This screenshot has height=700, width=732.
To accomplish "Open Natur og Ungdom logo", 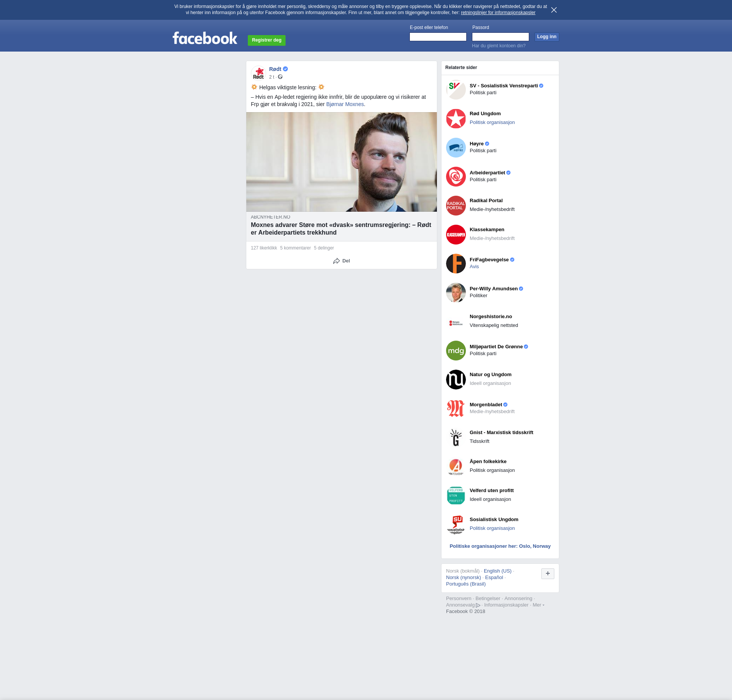I will 456,380.
